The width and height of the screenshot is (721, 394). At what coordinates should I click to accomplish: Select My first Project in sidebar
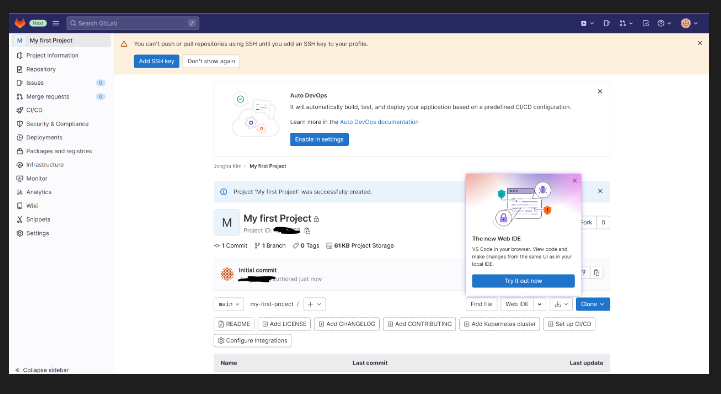pos(62,40)
